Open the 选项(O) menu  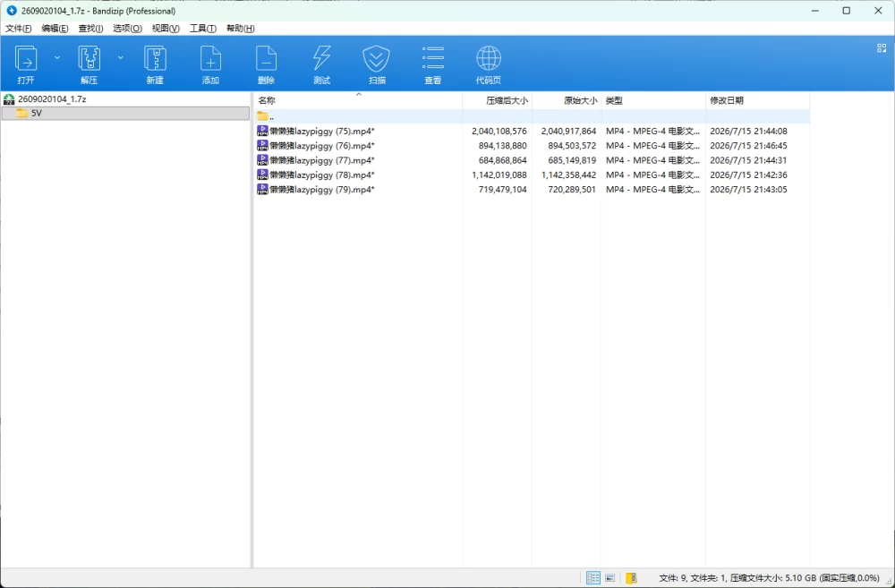127,28
